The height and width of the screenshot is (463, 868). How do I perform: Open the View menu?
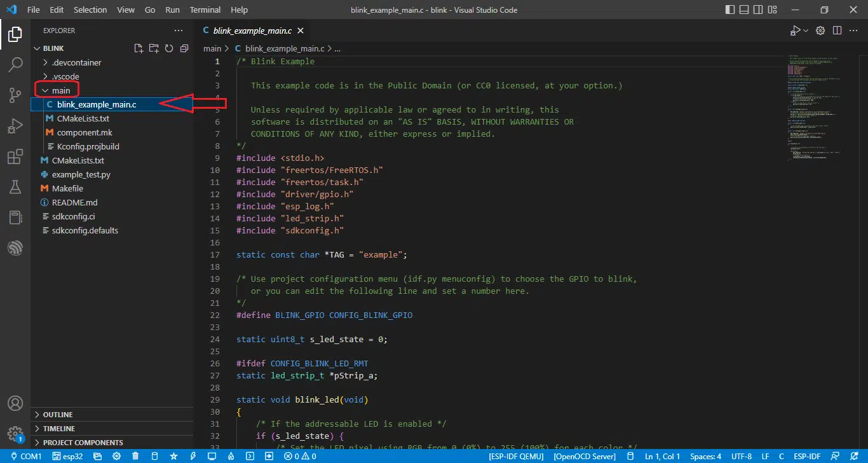point(126,10)
